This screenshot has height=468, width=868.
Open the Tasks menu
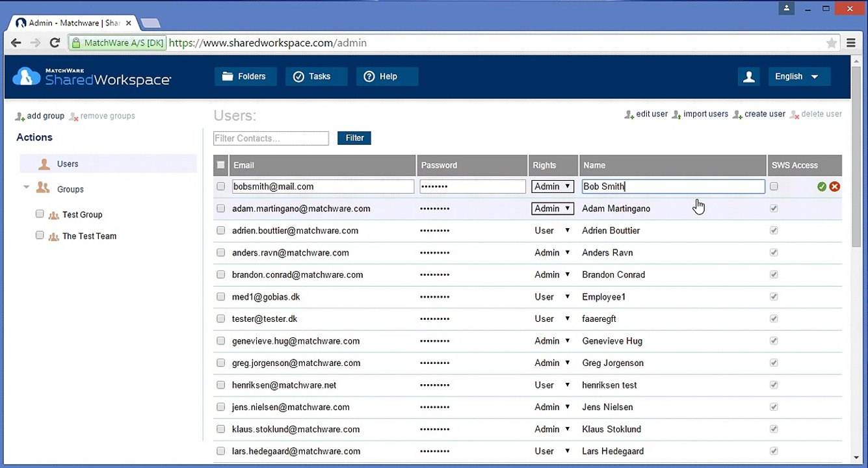tap(316, 77)
